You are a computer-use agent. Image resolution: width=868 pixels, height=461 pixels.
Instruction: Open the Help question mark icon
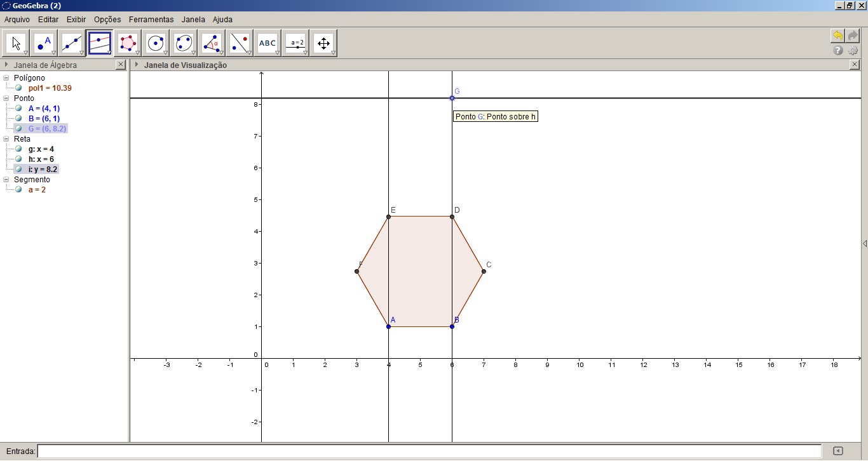coord(838,50)
